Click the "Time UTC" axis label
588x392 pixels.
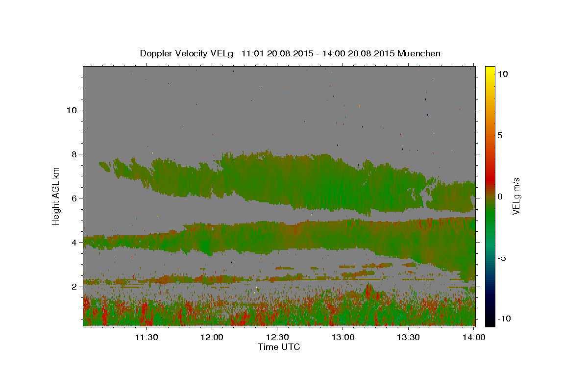click(x=279, y=347)
